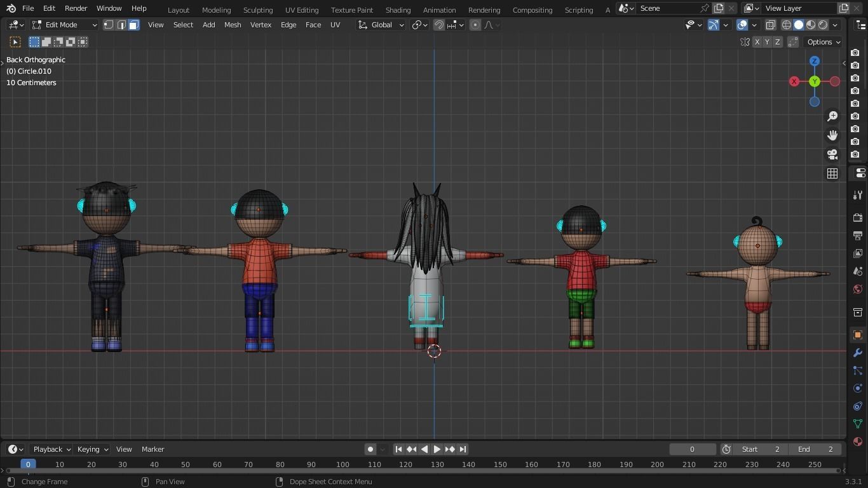Open the shading options dropdown arrow
The image size is (868, 488).
pos(835,25)
